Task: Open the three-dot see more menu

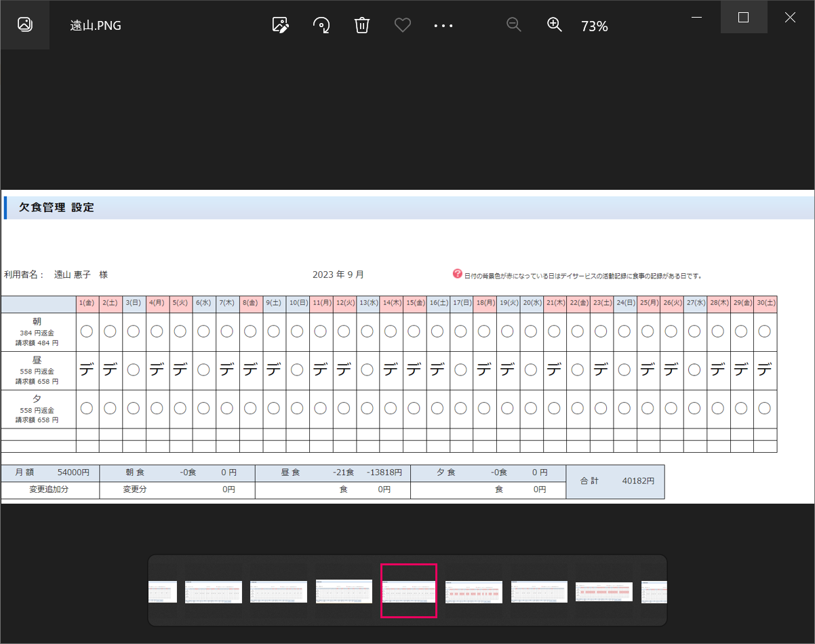Action: coord(443,25)
